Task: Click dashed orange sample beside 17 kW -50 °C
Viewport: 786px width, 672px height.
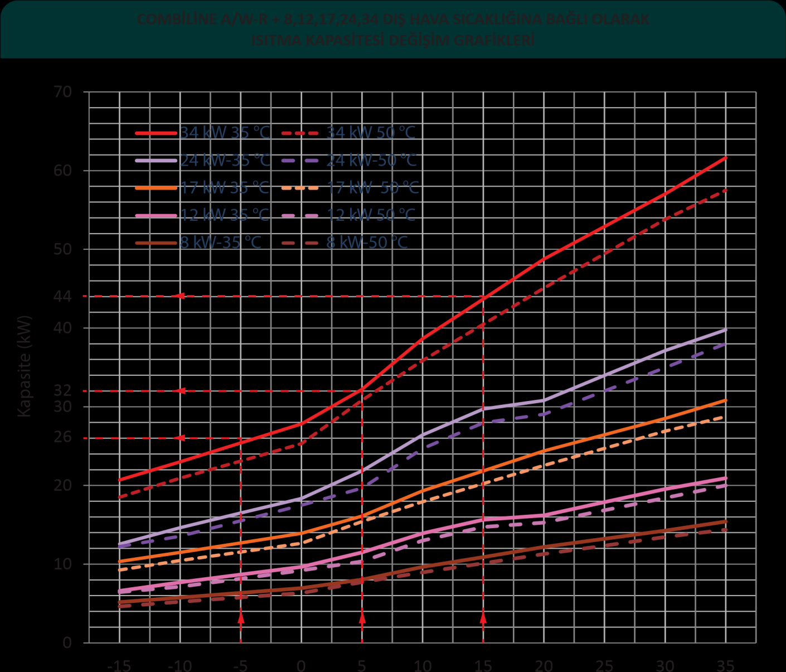Action: [x=300, y=187]
